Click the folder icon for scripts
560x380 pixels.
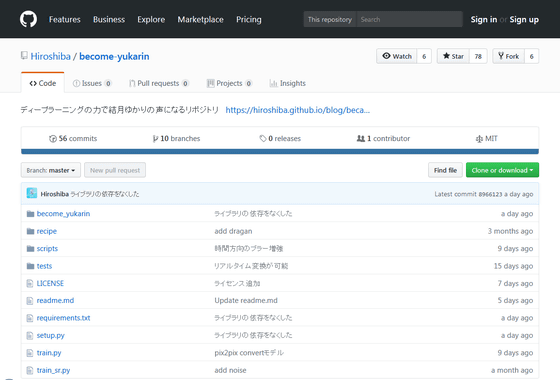pyautogui.click(x=30, y=249)
